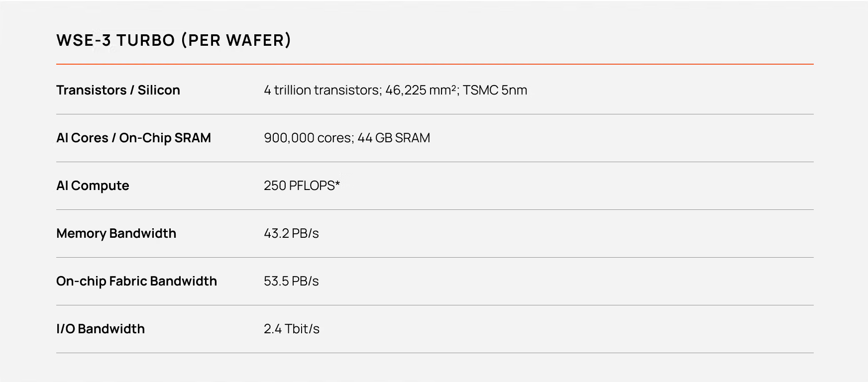Screen dimensions: 868x382
Task: Select the AI Cores / On-Chip SRAM label
Action: pyautogui.click(x=133, y=138)
